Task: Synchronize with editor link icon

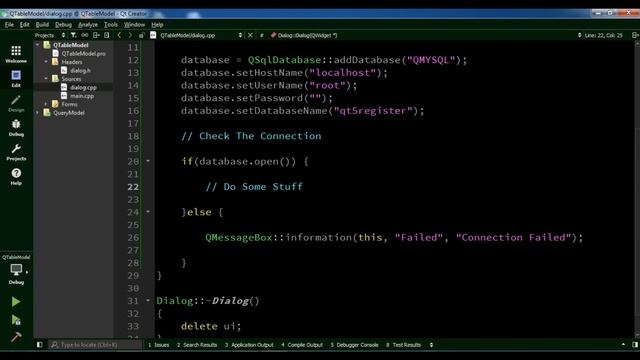Action: [84, 36]
